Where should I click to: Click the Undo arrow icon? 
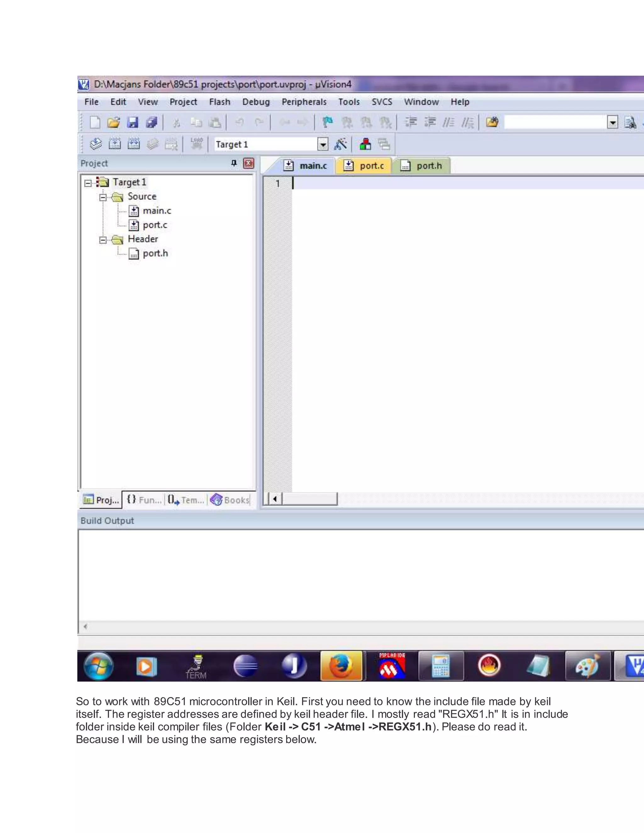(x=240, y=122)
